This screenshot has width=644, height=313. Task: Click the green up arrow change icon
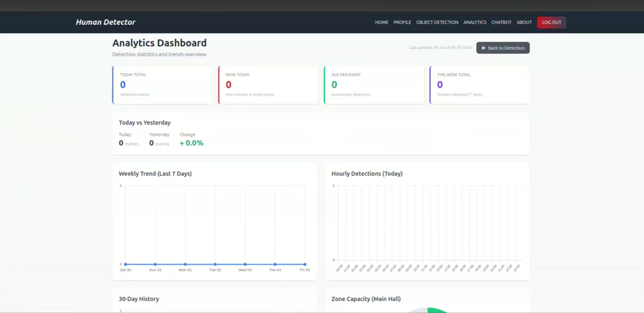(x=182, y=144)
